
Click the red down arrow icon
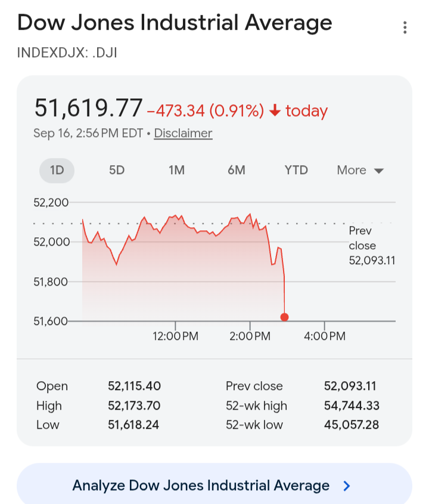pos(275,110)
